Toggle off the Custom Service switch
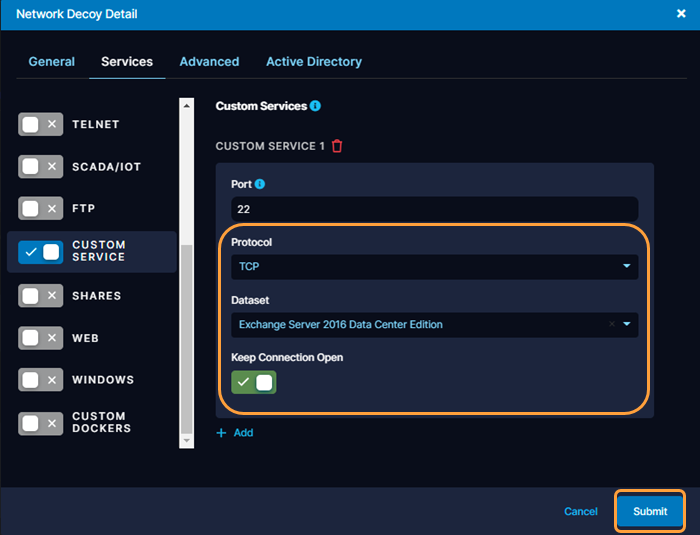 pyautogui.click(x=40, y=251)
